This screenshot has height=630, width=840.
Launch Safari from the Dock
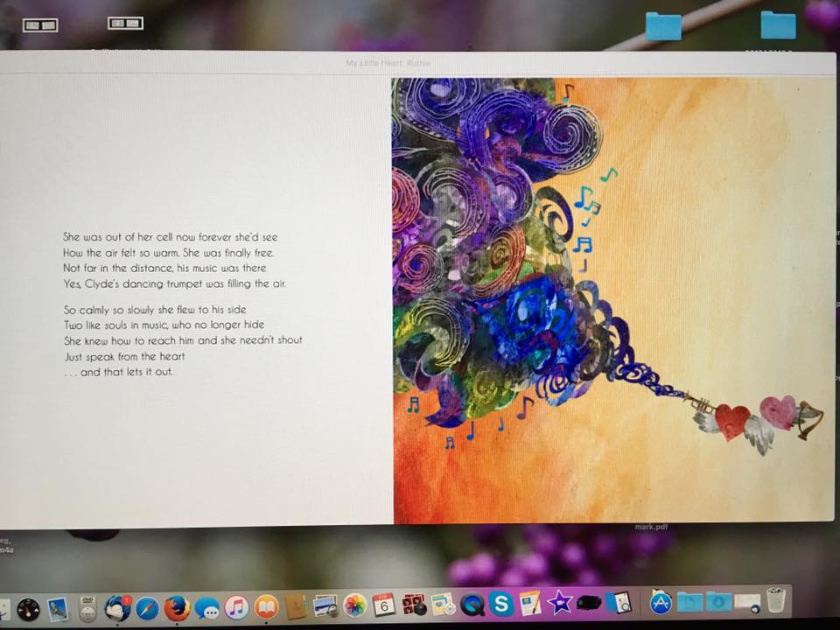(147, 609)
